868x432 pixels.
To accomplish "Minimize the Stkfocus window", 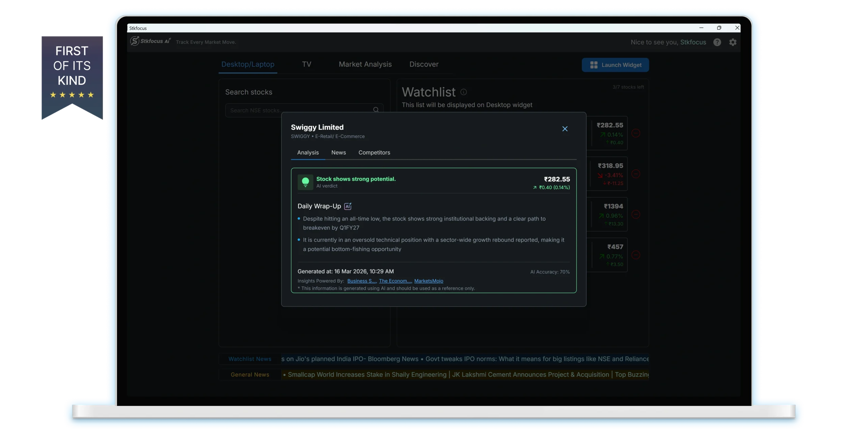I will click(x=701, y=28).
